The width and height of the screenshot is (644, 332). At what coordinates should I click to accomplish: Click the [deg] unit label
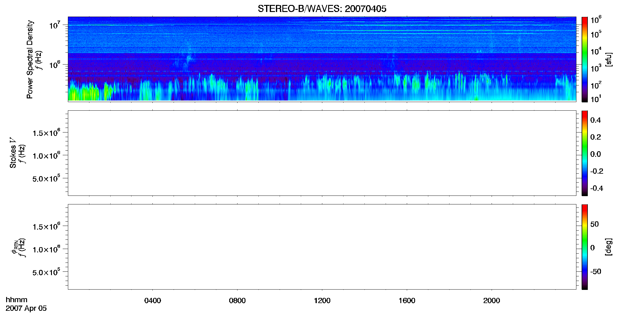pos(609,247)
